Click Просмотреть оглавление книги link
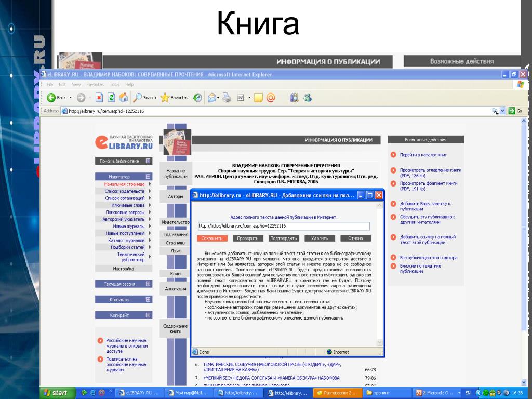The image size is (532, 399). (431, 173)
